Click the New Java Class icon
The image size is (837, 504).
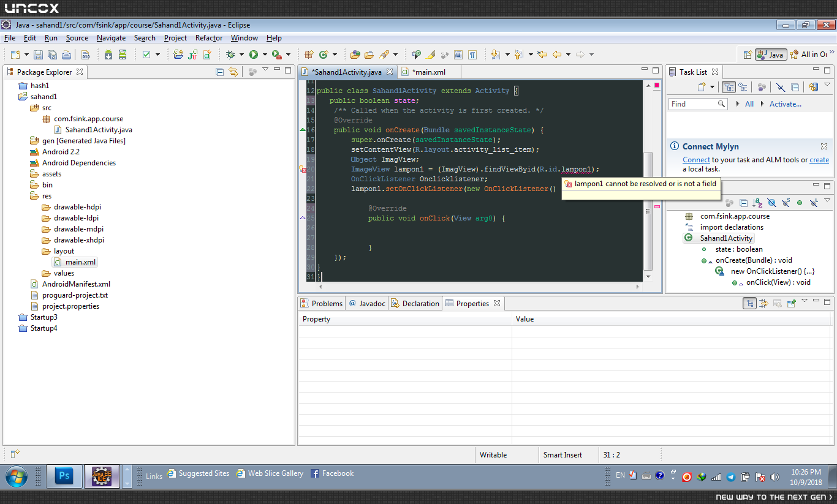point(324,55)
